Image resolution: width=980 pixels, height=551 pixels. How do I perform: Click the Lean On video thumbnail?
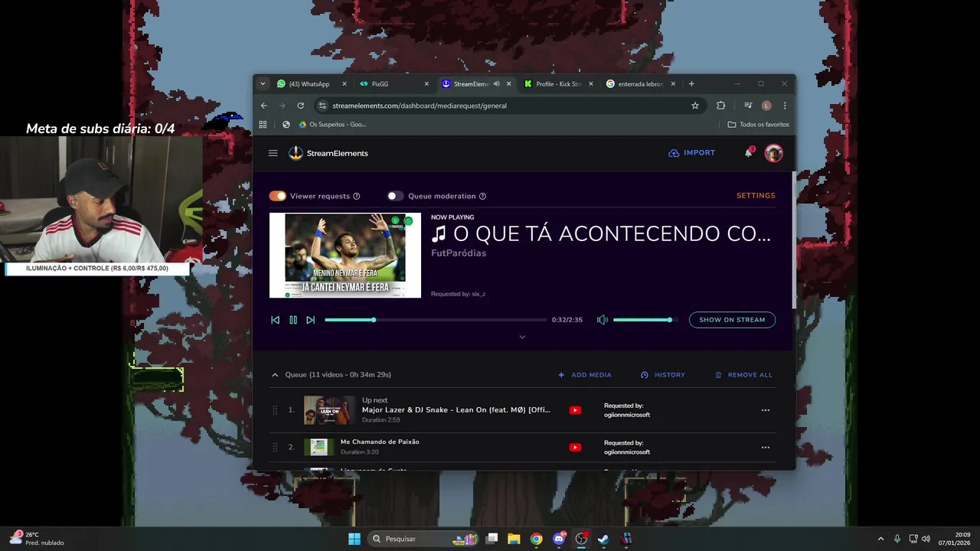tap(330, 410)
